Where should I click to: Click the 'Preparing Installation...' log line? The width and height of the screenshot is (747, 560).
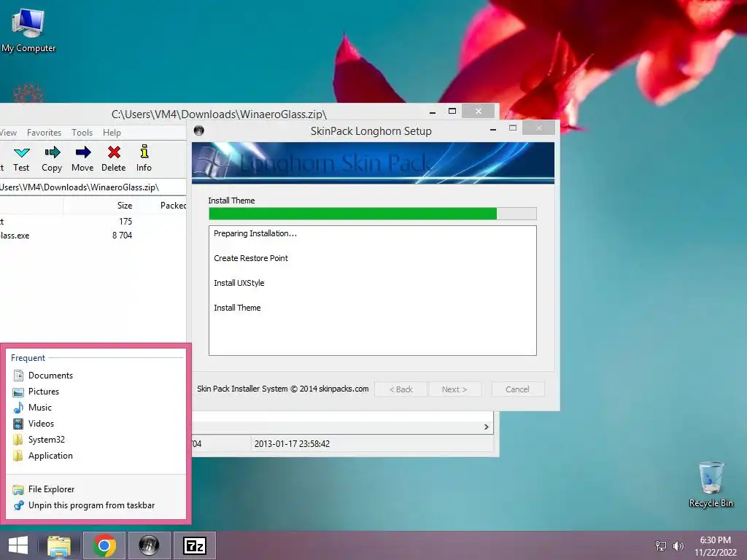tap(255, 233)
